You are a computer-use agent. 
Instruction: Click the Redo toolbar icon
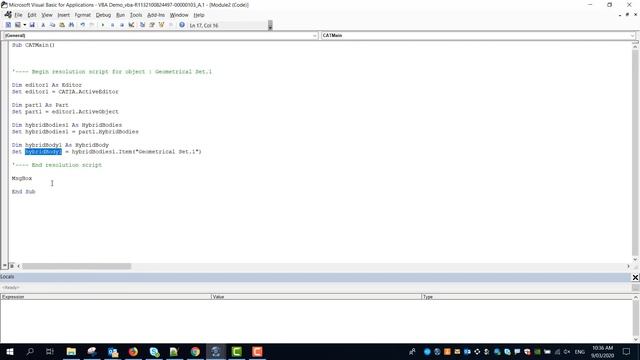[x=92, y=25]
